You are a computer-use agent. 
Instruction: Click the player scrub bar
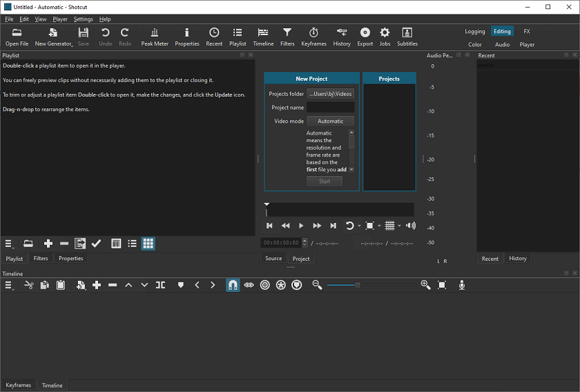click(340, 210)
